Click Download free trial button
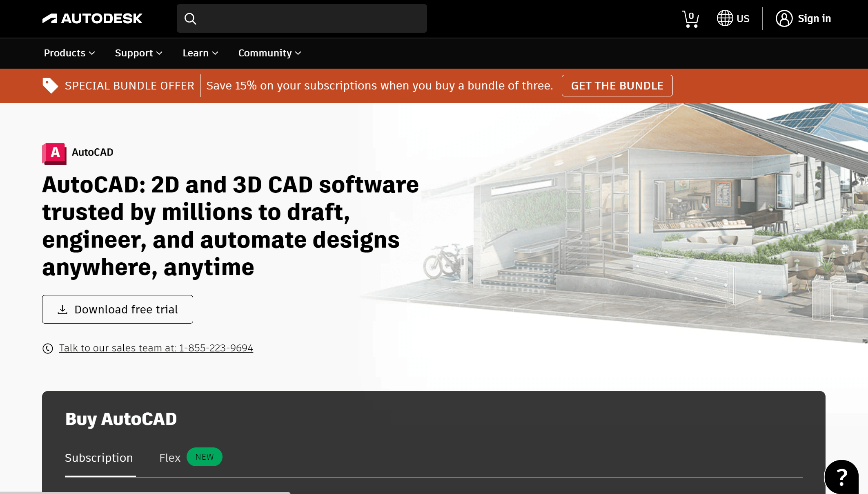The height and width of the screenshot is (494, 868). coord(118,309)
